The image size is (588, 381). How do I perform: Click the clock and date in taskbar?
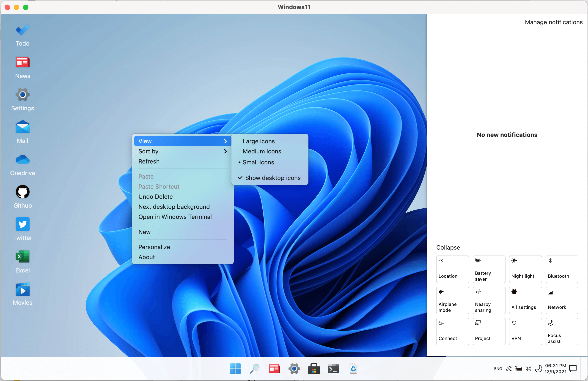[555, 368]
